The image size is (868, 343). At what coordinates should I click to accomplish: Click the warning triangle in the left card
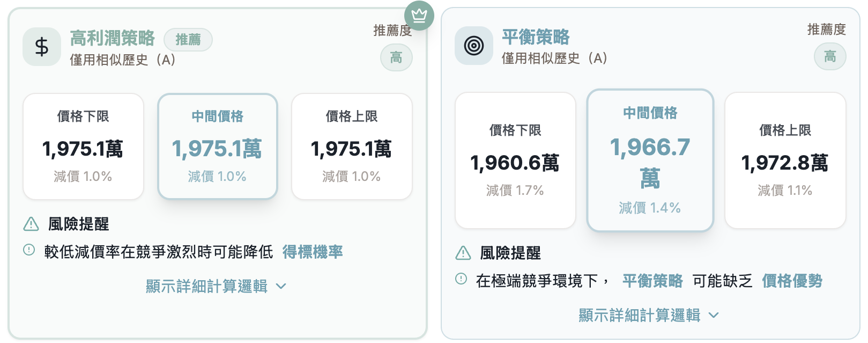(x=31, y=224)
